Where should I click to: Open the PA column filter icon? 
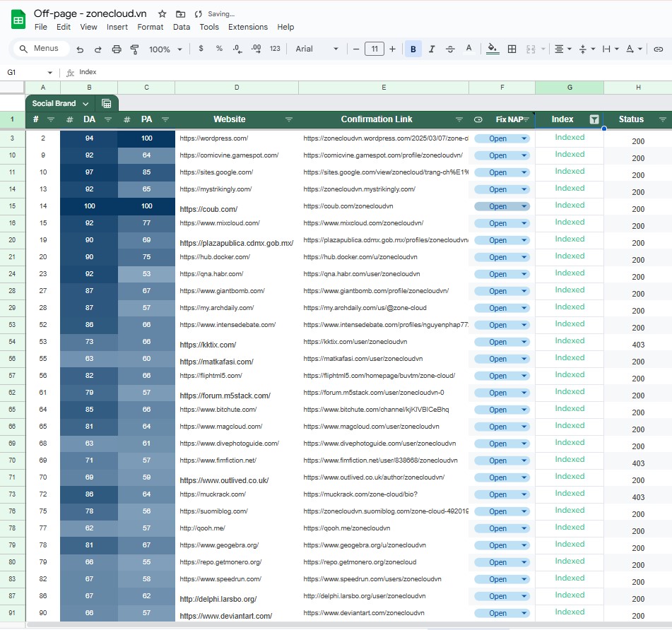pos(165,119)
